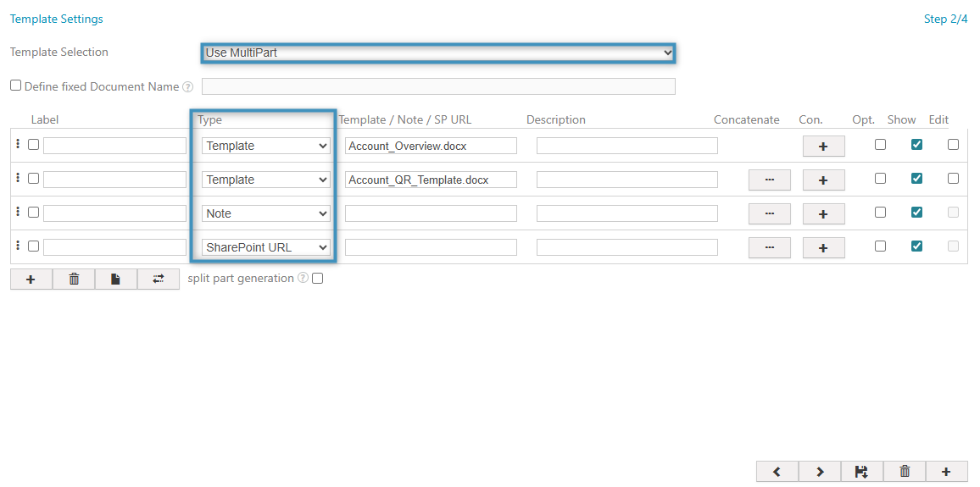Click the document file icon below the table
The image size is (980, 487).
pyautogui.click(x=116, y=279)
